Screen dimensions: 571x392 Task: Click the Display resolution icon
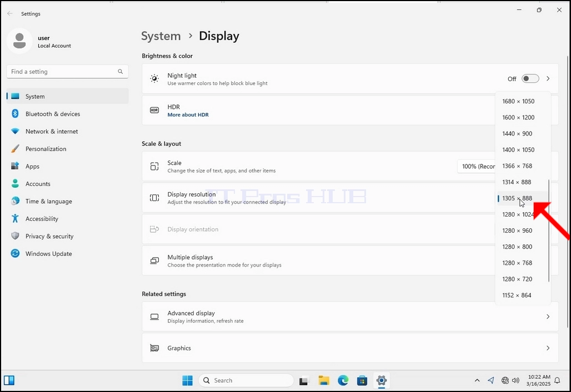[154, 198]
